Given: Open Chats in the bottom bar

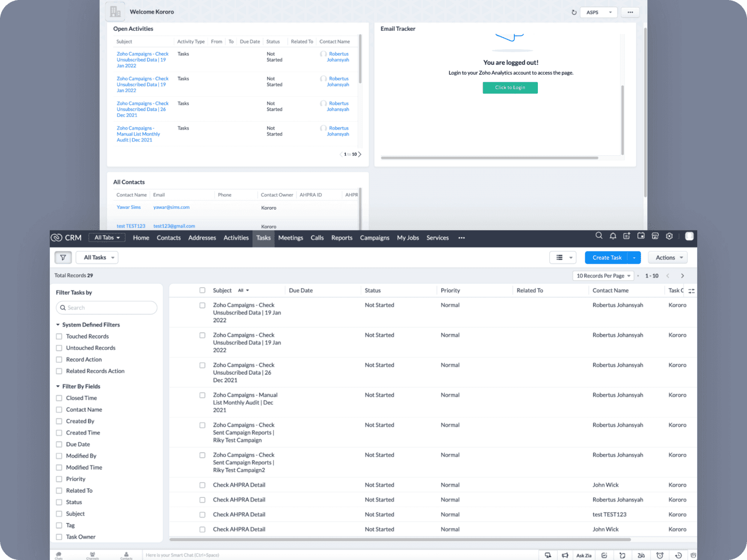Looking at the screenshot, I should [x=59, y=556].
